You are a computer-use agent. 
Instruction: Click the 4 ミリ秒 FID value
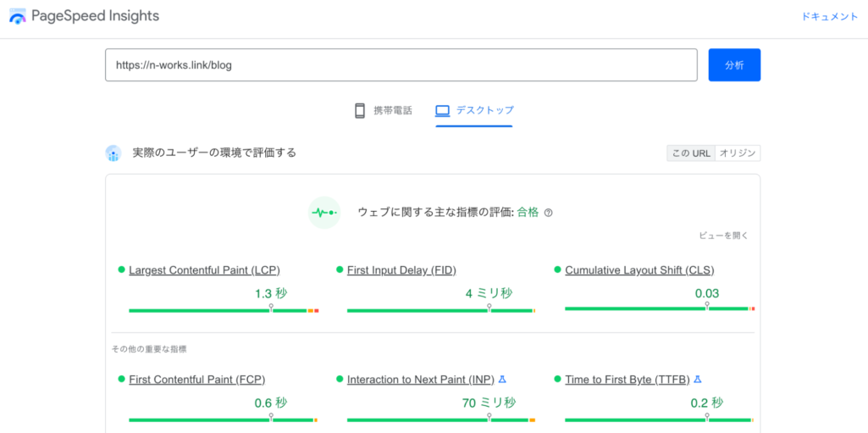pyautogui.click(x=489, y=293)
